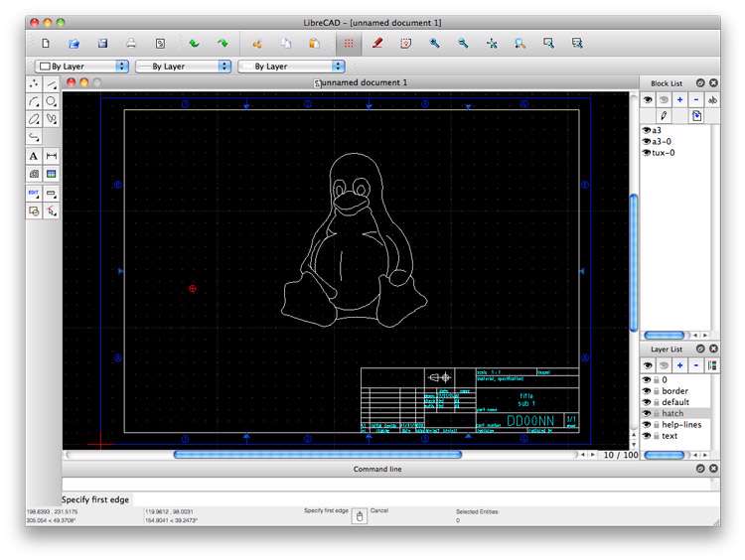Open print preview

160,44
